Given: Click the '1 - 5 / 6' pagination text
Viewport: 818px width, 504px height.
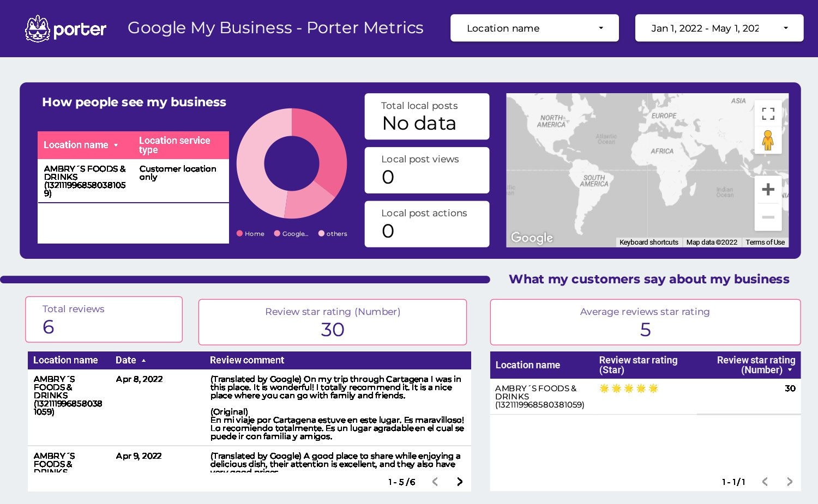Looking at the screenshot, I should point(402,482).
